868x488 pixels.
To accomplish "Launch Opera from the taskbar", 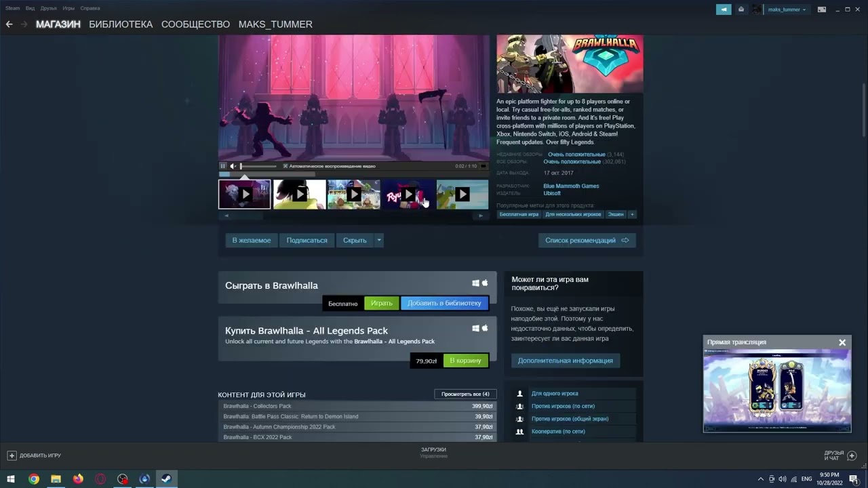I will pyautogui.click(x=100, y=479).
